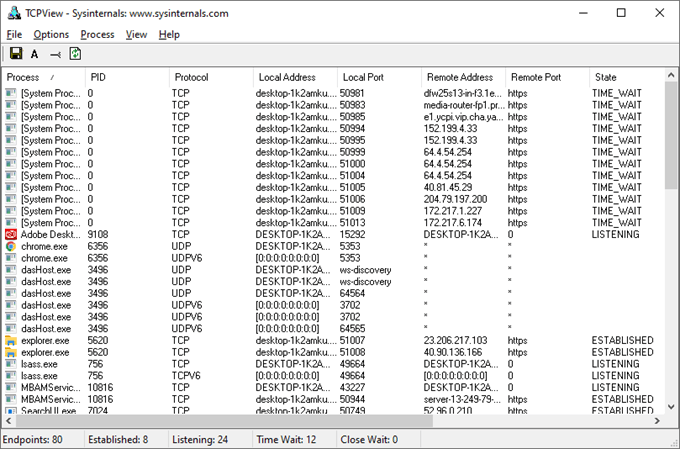Click e1.ycpi.vip remote address cell
680x449 pixels.
(464, 117)
